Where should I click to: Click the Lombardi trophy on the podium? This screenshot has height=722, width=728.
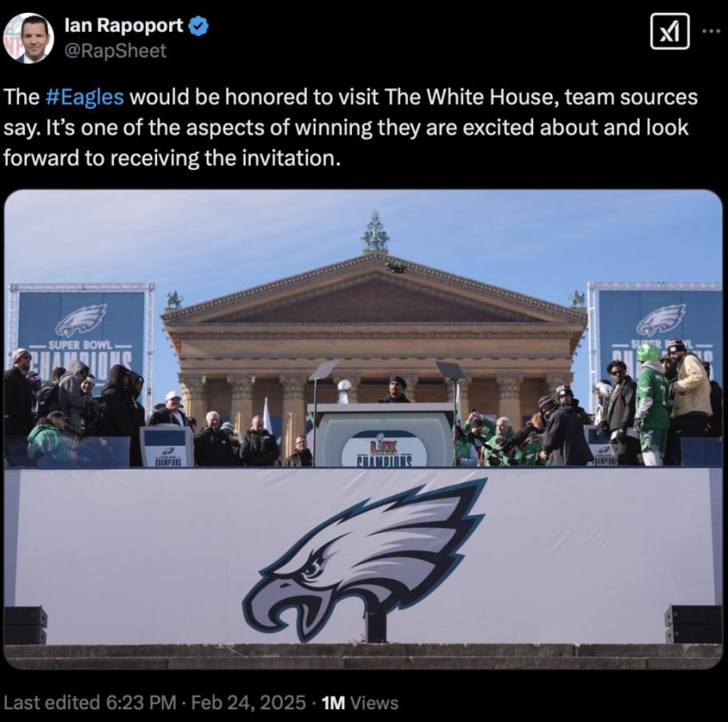344,391
